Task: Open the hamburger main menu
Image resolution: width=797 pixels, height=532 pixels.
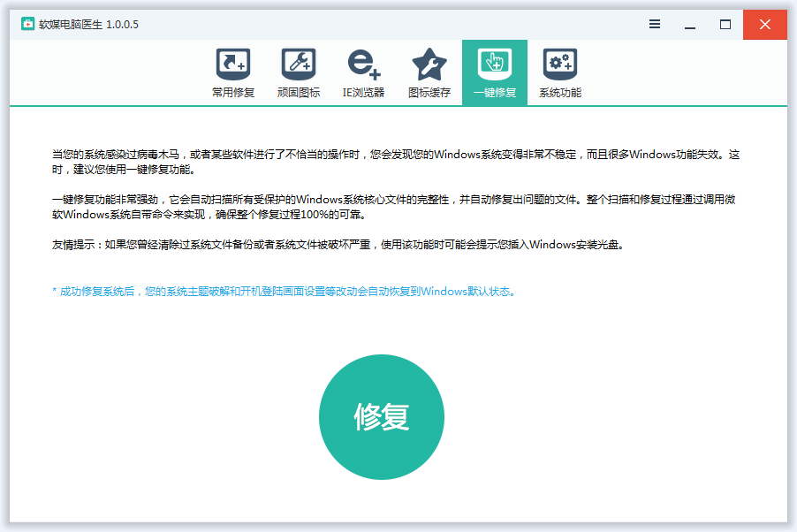Action: (655, 24)
